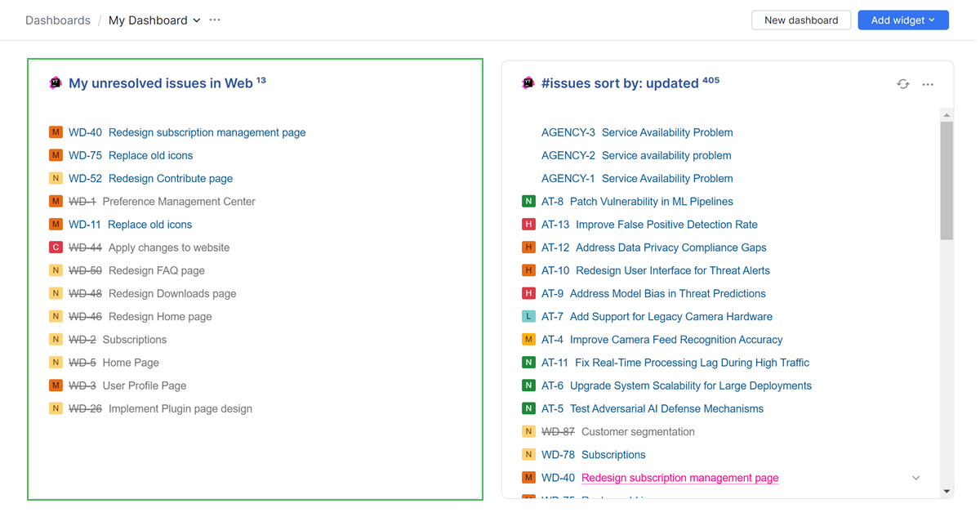Open the Add widget dropdown

902,20
